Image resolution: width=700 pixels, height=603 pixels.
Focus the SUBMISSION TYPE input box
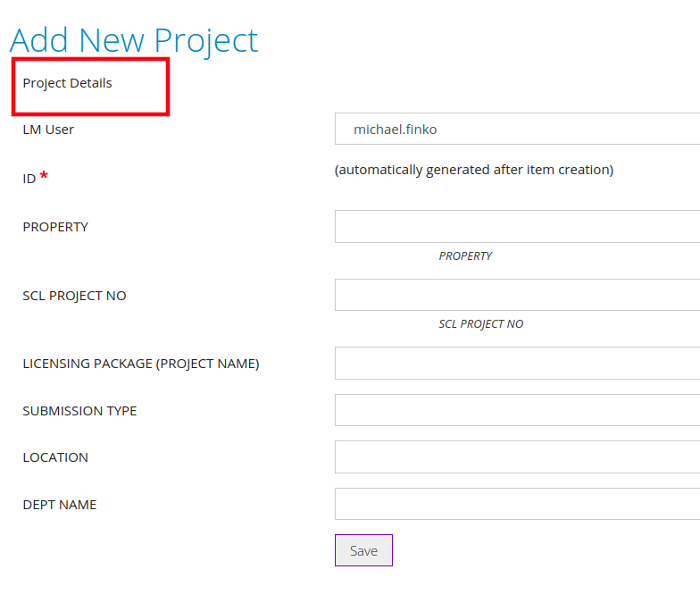tap(518, 410)
